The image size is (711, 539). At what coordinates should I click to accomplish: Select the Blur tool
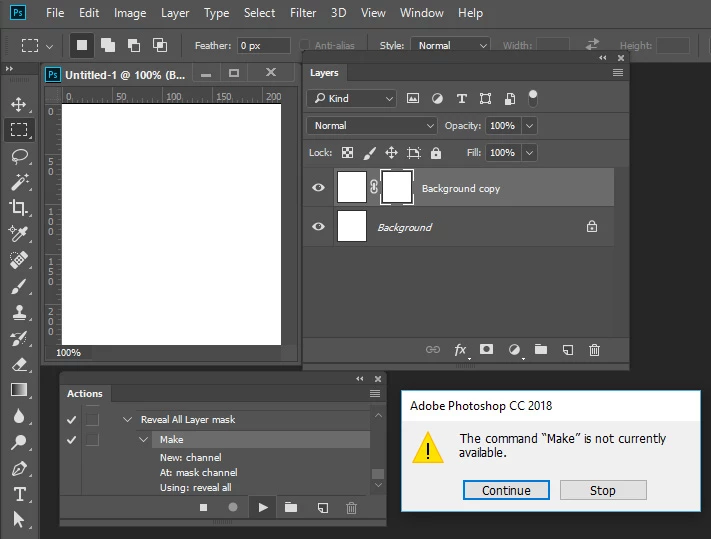pyautogui.click(x=19, y=416)
